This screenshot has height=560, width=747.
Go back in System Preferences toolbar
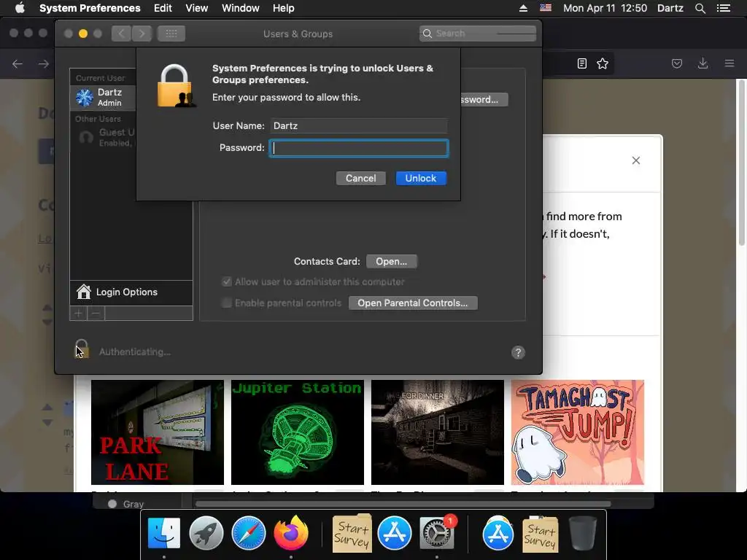(x=122, y=34)
